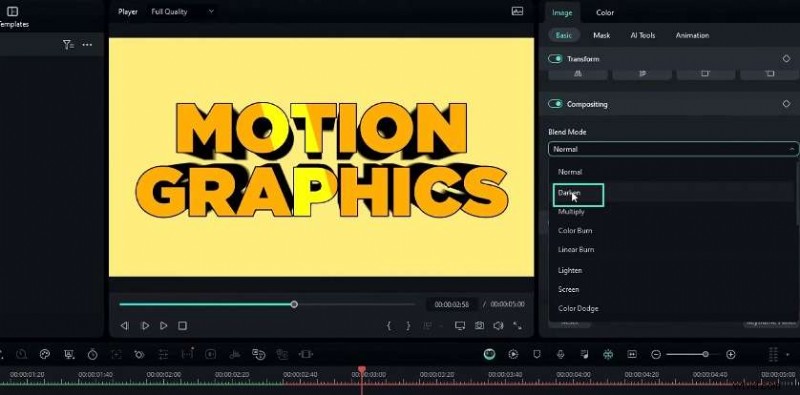Image resolution: width=800 pixels, height=395 pixels.
Task: Step back one frame in player
Action: click(124, 326)
